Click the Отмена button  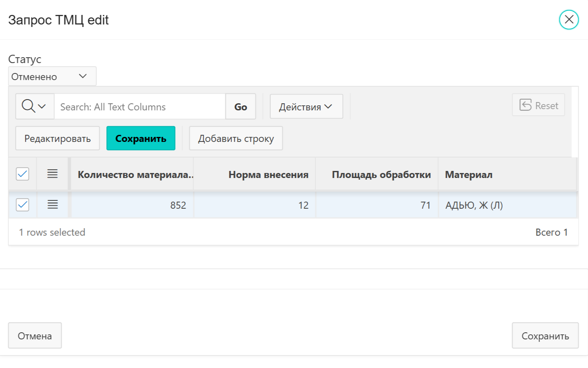tap(35, 336)
